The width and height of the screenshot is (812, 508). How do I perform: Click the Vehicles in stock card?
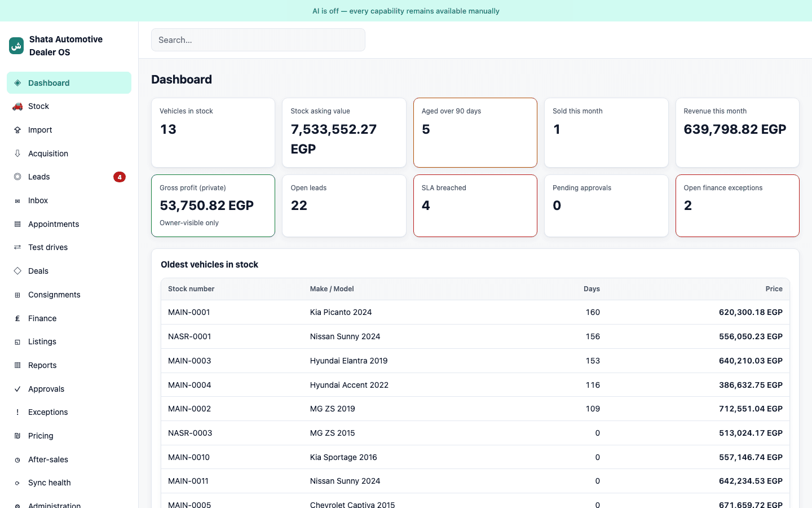tap(213, 133)
